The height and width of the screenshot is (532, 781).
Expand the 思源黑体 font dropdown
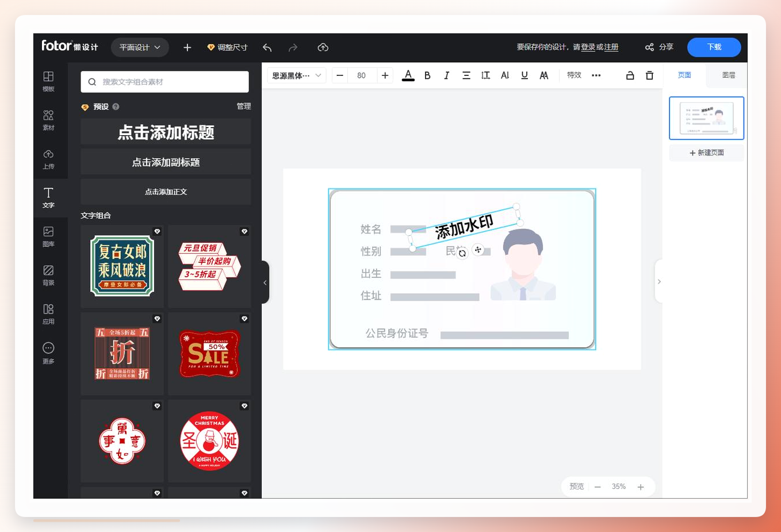297,75
